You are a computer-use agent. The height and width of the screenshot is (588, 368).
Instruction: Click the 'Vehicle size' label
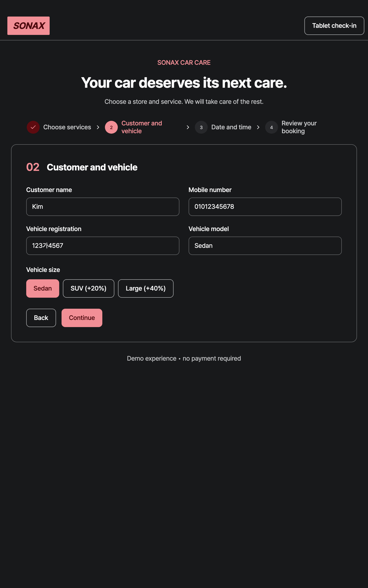(43, 270)
